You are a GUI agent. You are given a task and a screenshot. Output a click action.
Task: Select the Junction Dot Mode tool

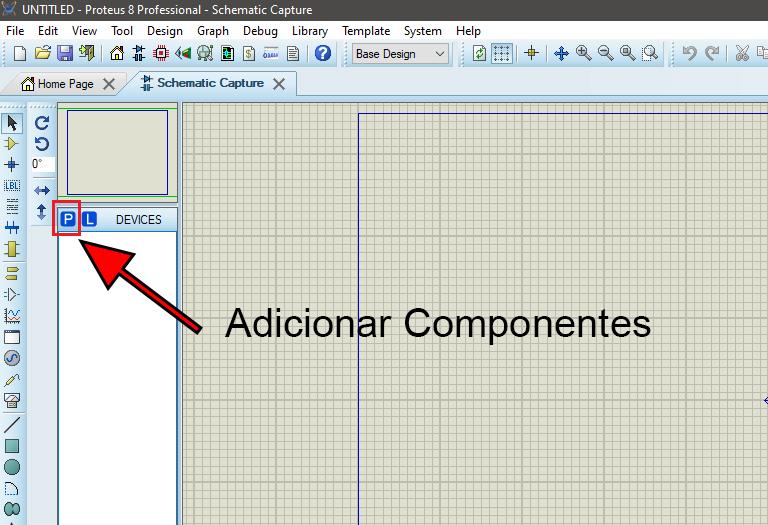coord(12,165)
